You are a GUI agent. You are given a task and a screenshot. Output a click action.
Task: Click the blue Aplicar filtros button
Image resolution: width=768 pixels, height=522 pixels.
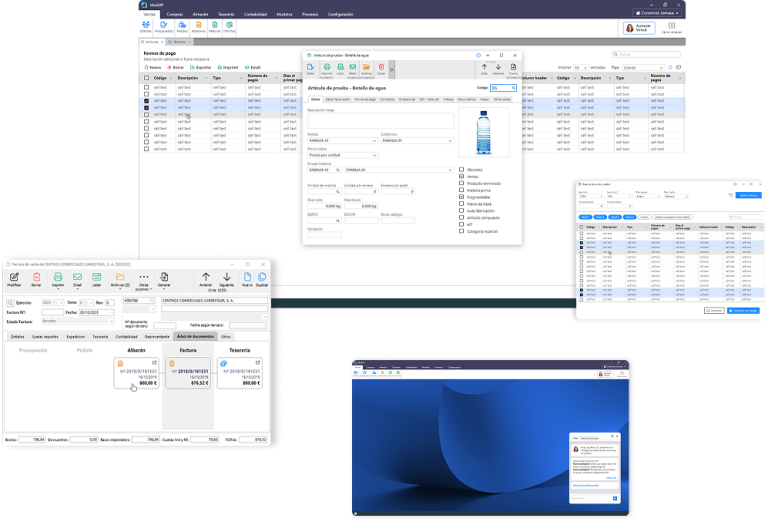tap(748, 195)
